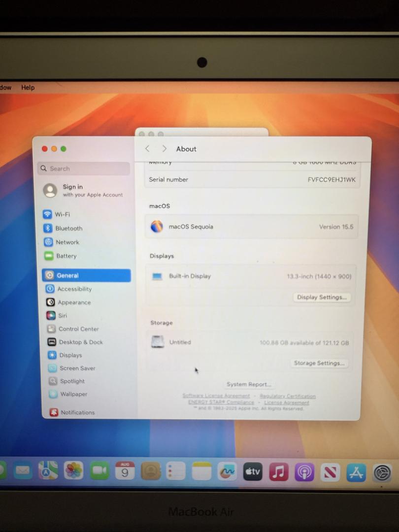Open Accessibility settings
This screenshot has width=399, height=532.
(x=69, y=289)
